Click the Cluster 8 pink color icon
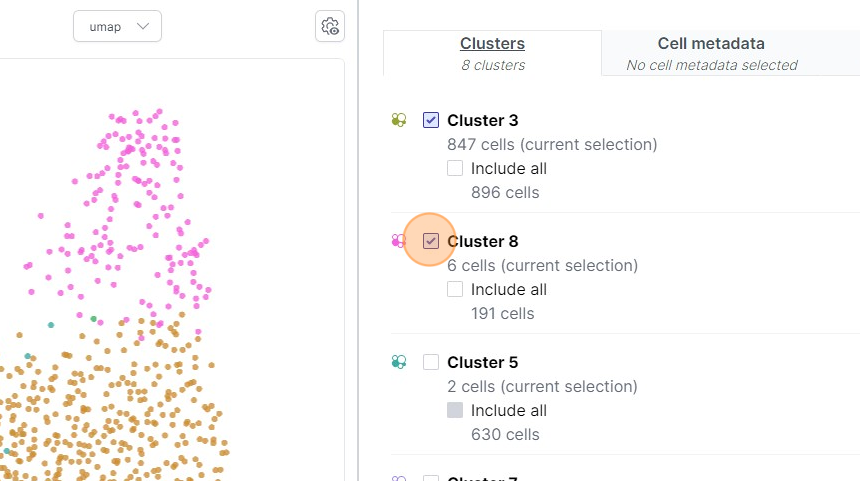 pos(398,241)
